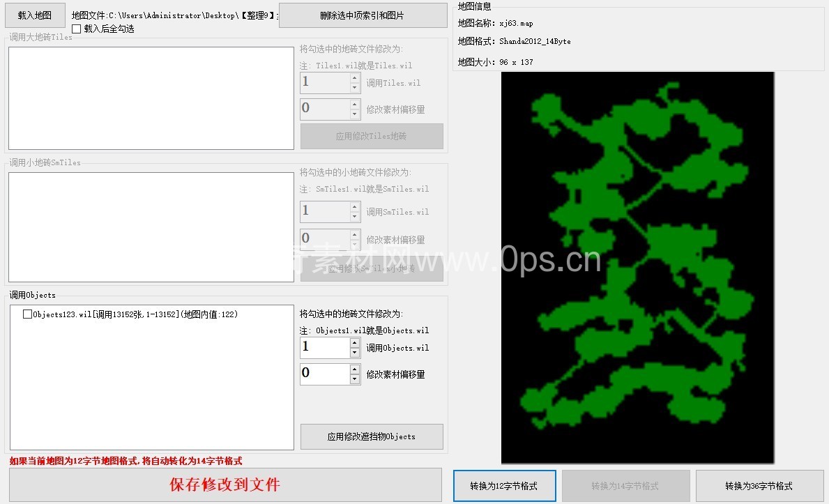Click the 应用修改Tiles地砖 button
829x504 pixels.
372,137
